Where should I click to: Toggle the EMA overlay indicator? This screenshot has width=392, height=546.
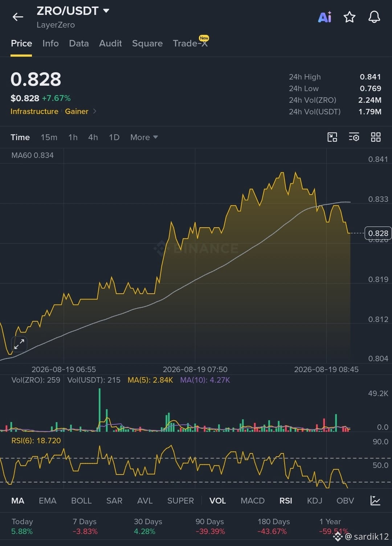(48, 501)
